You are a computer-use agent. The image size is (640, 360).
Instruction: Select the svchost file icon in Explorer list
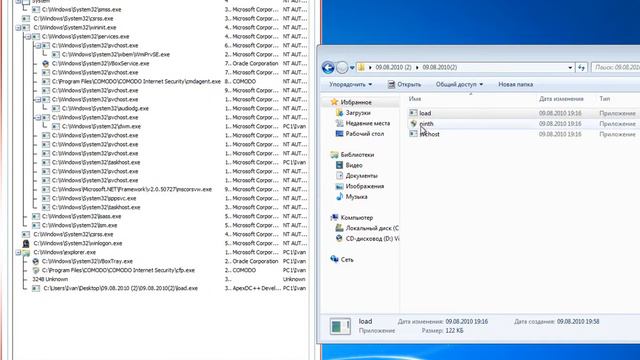(x=413, y=134)
